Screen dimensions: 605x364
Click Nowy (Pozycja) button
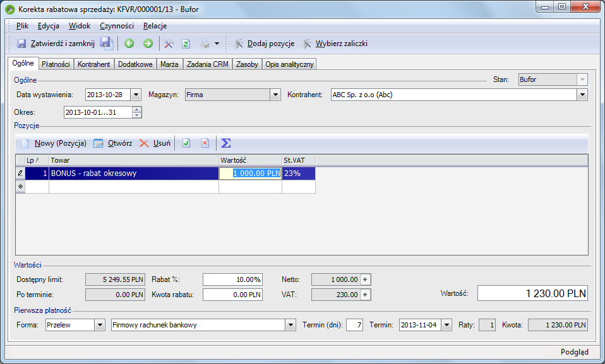(54, 143)
